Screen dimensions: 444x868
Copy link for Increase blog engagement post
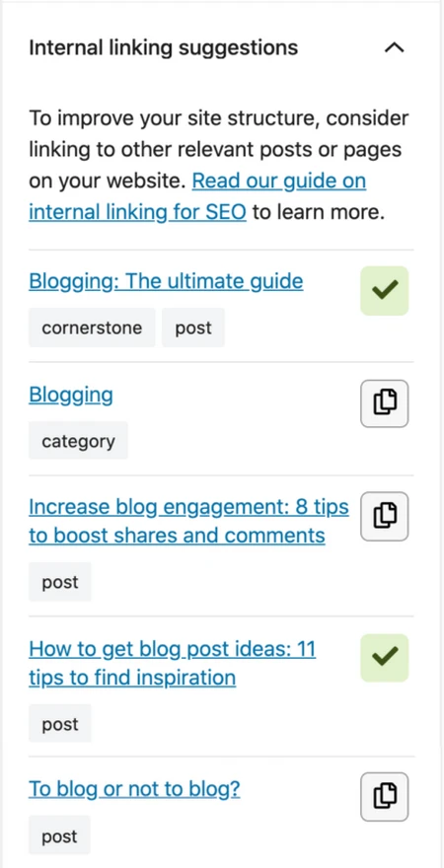[x=384, y=517]
